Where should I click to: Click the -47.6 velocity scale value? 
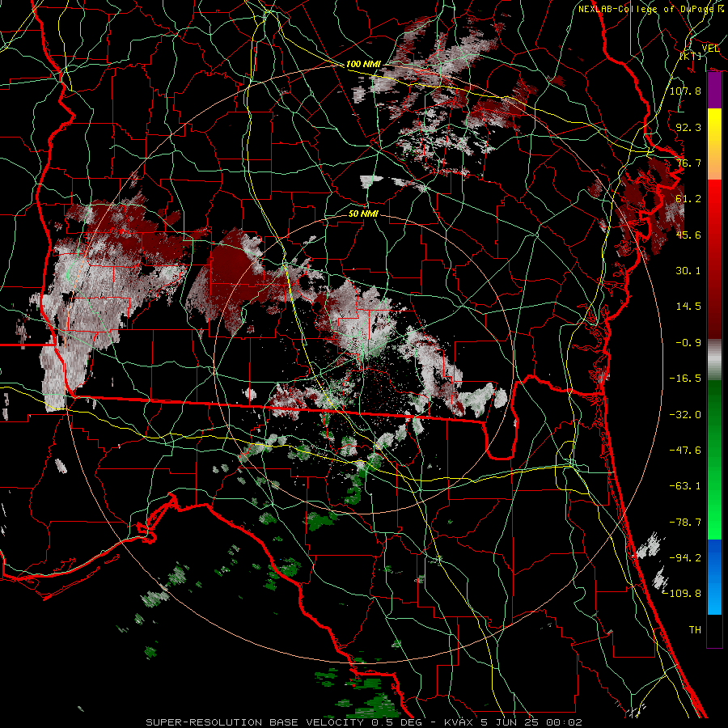coord(685,451)
